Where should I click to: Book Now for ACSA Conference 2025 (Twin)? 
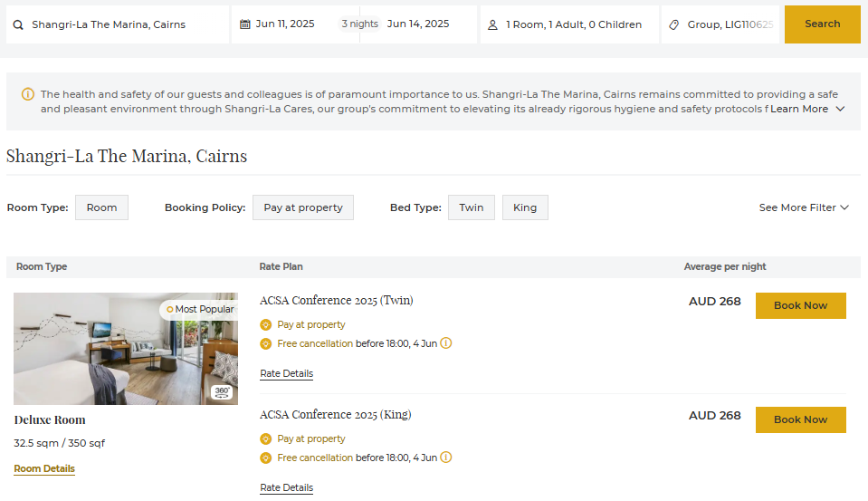[800, 305]
